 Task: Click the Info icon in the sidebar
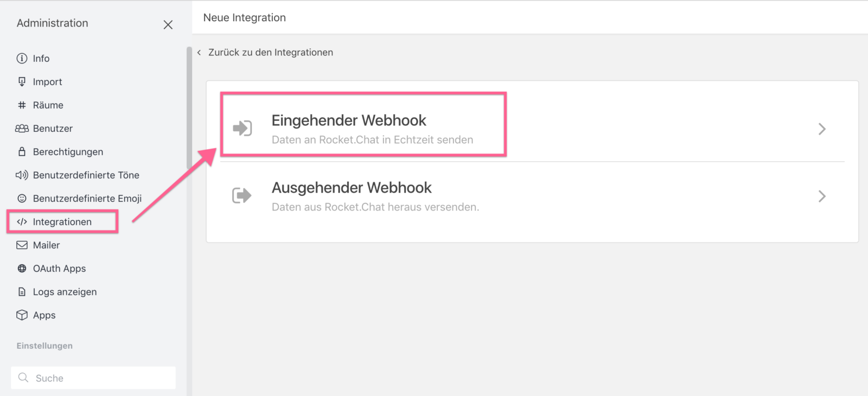click(x=22, y=58)
